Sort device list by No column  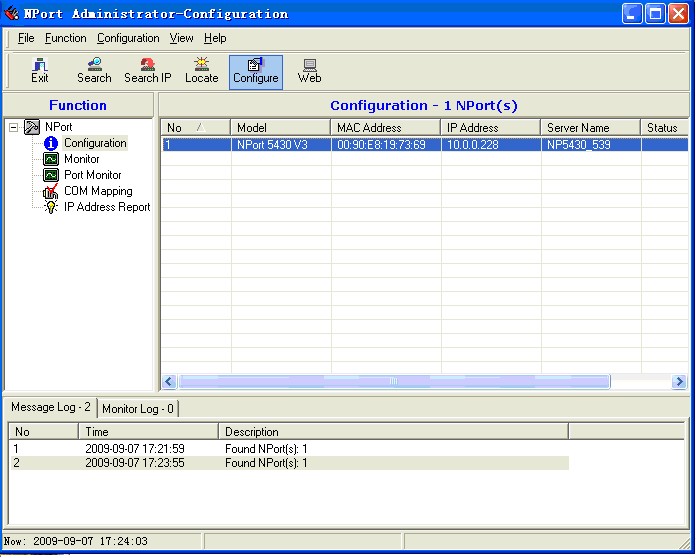195,128
